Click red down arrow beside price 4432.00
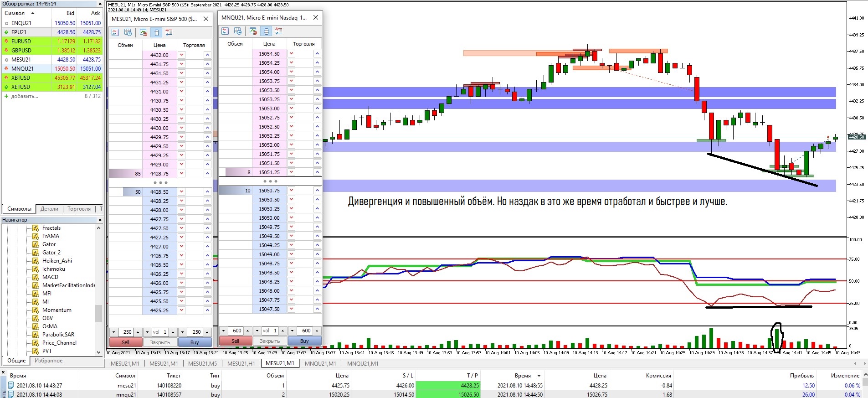The width and height of the screenshot is (868, 398). [x=182, y=55]
